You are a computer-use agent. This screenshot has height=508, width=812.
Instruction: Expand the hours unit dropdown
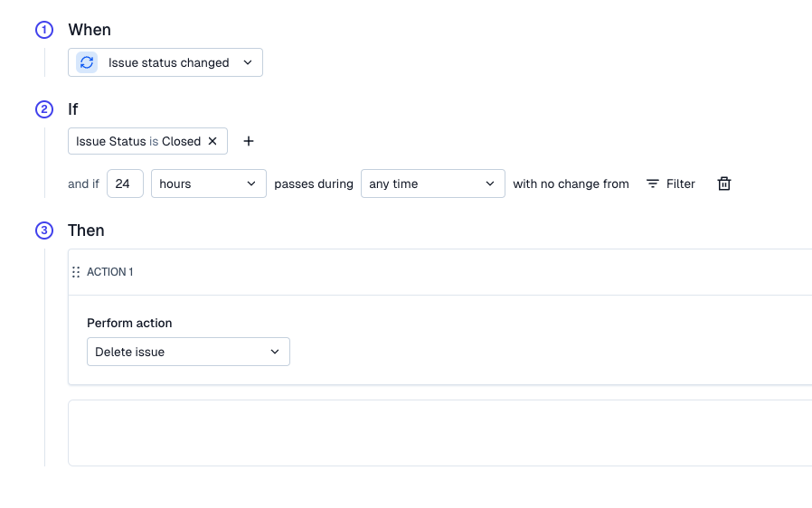click(208, 183)
